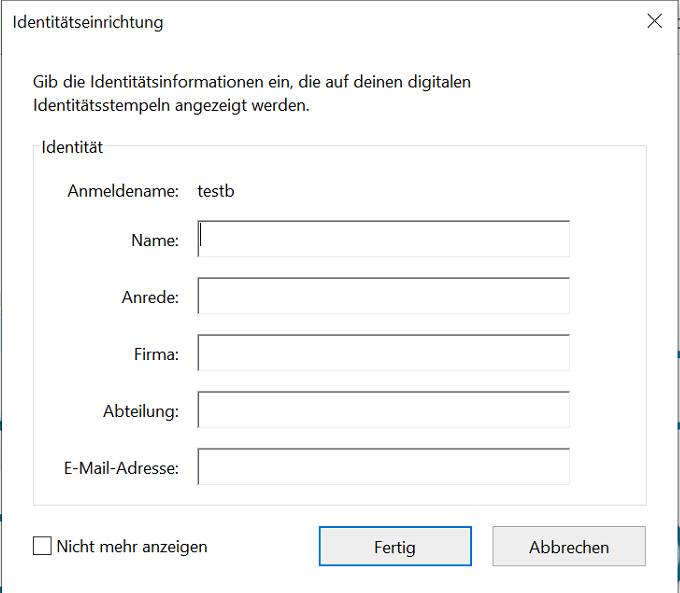
Task: Click the 'Abteilung:' field label
Action: (141, 411)
